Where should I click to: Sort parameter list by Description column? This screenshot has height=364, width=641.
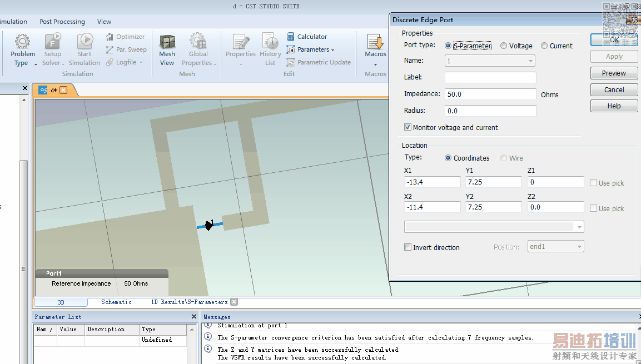coord(112,330)
